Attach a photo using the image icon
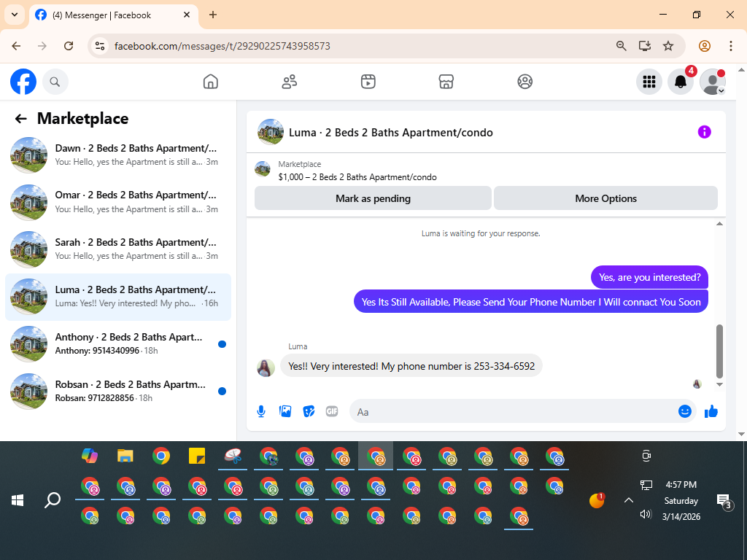 [x=285, y=411]
